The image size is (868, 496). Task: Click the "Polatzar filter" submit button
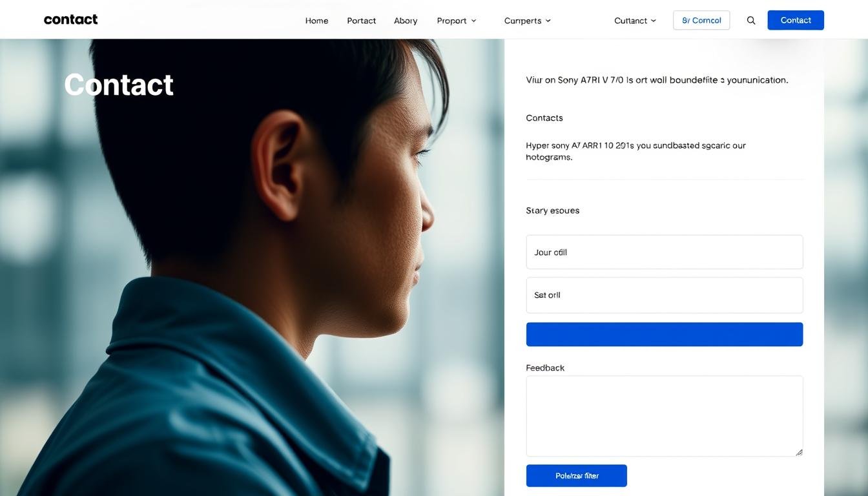pos(576,475)
